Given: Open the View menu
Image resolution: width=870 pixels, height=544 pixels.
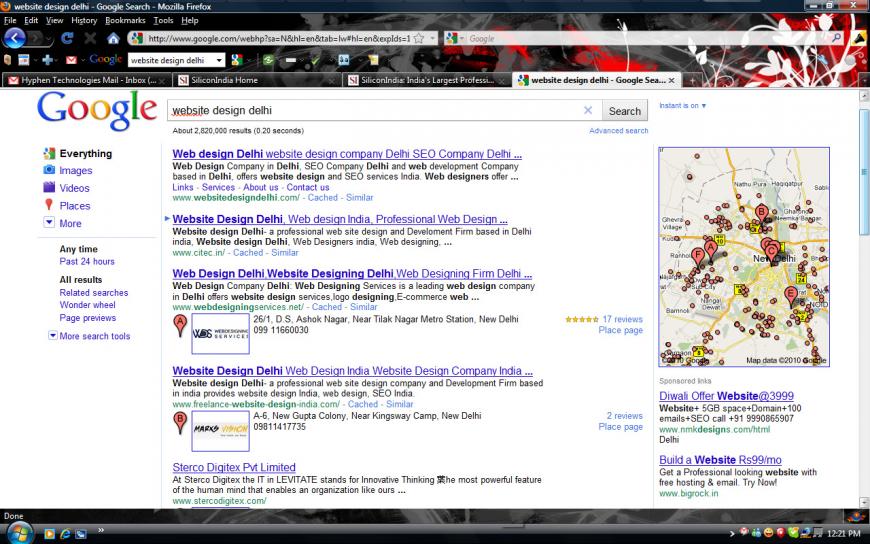Looking at the screenshot, I should pos(54,21).
